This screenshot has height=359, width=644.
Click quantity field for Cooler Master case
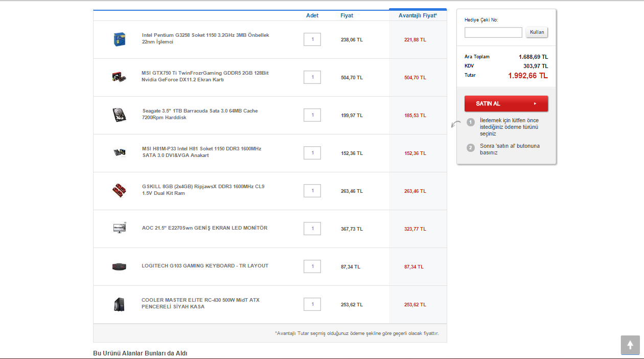pos(312,304)
